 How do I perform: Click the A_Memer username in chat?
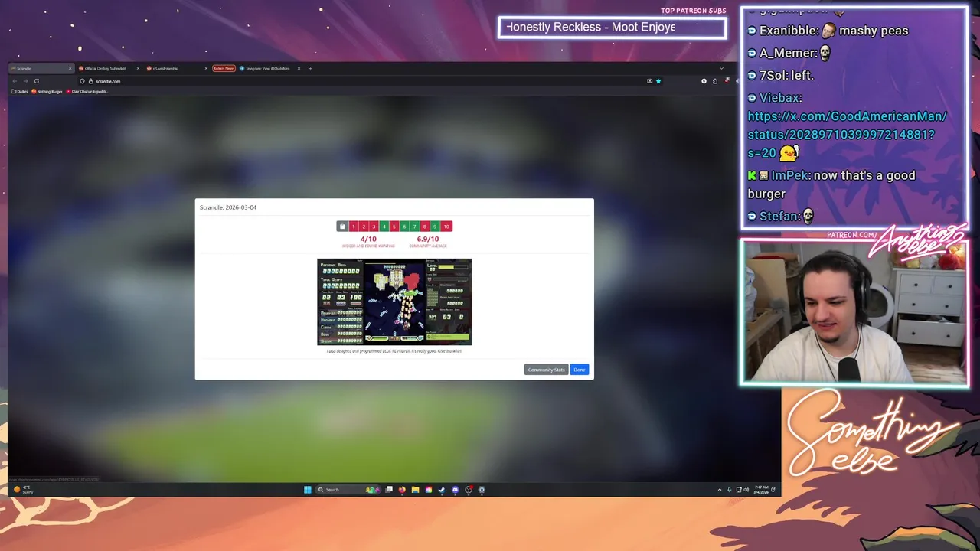(x=787, y=53)
